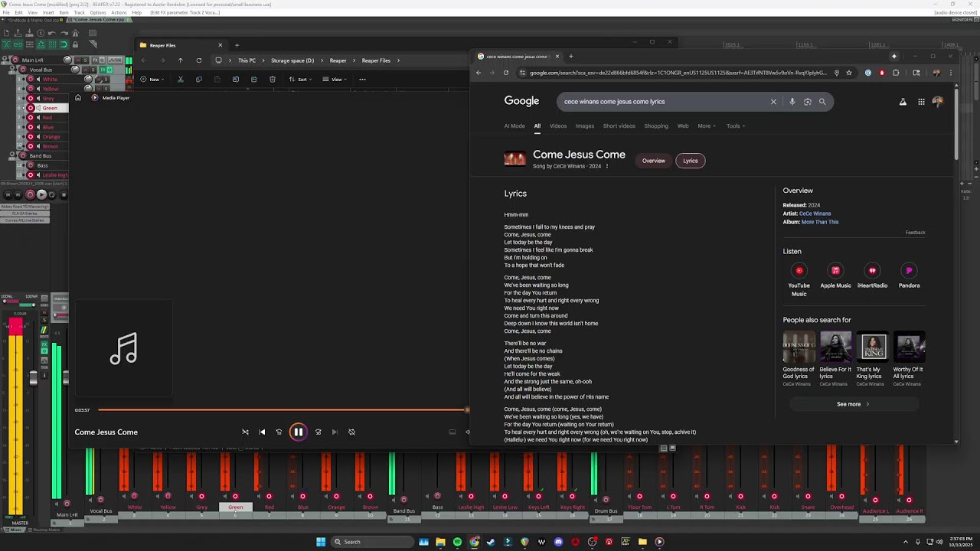Click 'This PC' in breadcrumb path
This screenshot has width=980, height=551.
pyautogui.click(x=247, y=60)
